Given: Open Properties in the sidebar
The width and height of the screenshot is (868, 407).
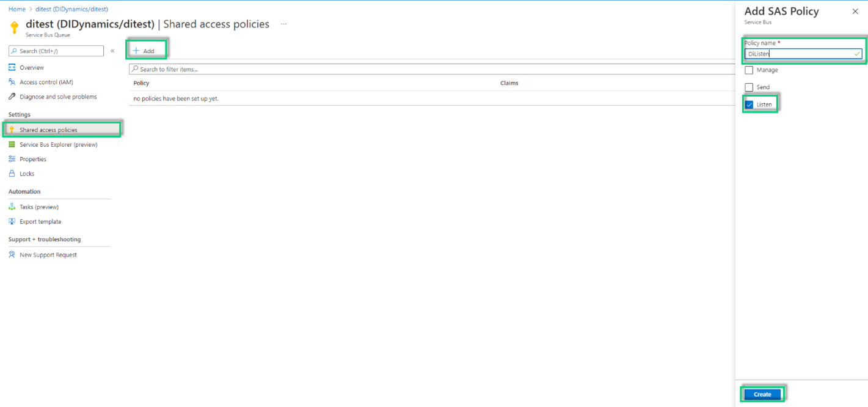Looking at the screenshot, I should (33, 159).
